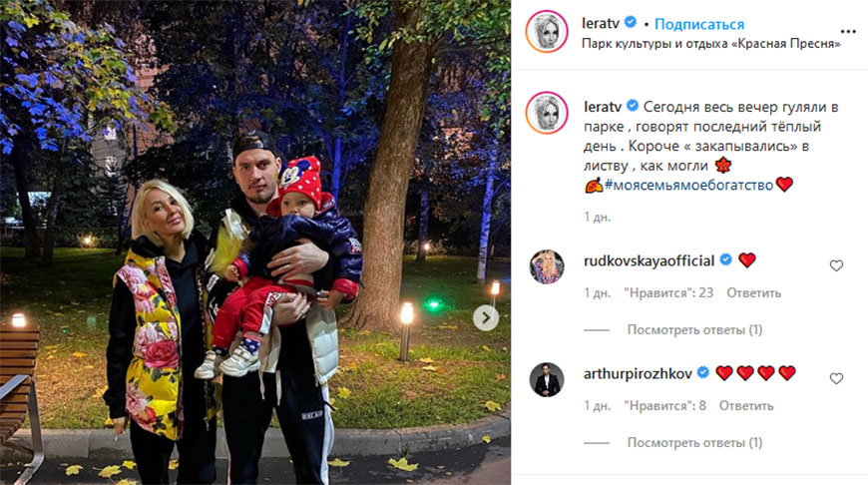Open the three-dots post options menu

(x=847, y=32)
